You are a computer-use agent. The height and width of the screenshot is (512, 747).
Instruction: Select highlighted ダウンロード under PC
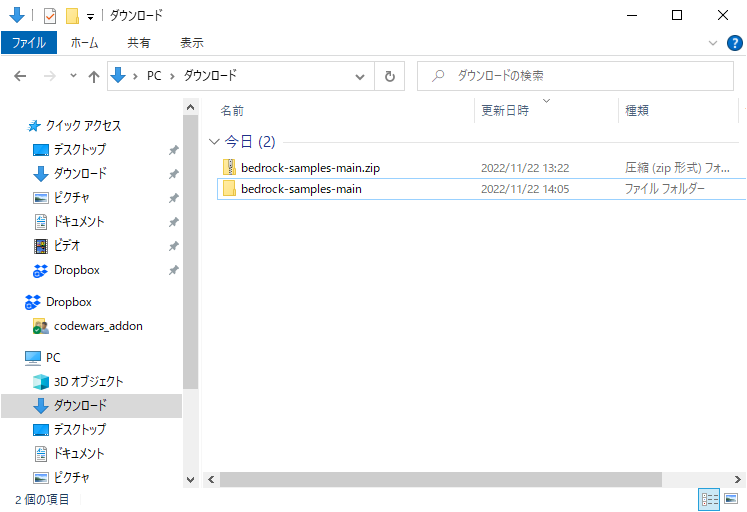(80, 405)
